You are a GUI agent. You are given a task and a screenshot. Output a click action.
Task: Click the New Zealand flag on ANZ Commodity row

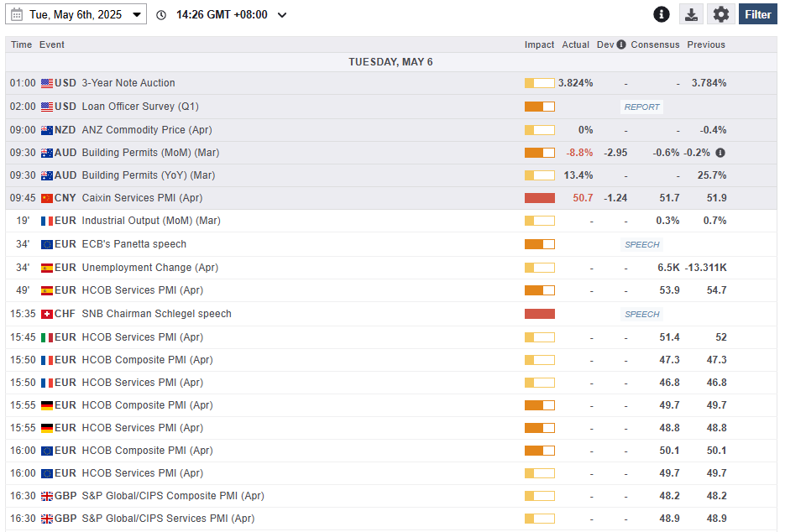pos(47,130)
